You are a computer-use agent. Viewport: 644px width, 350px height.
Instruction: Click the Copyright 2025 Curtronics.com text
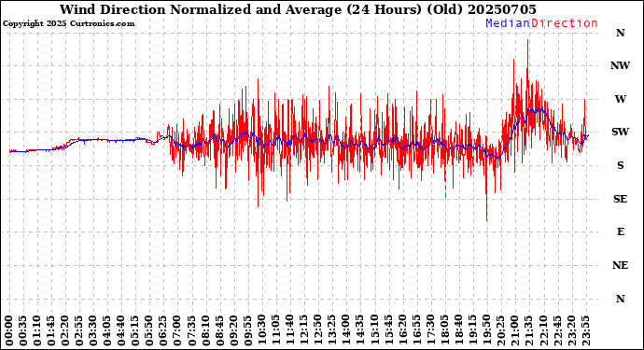coord(68,23)
